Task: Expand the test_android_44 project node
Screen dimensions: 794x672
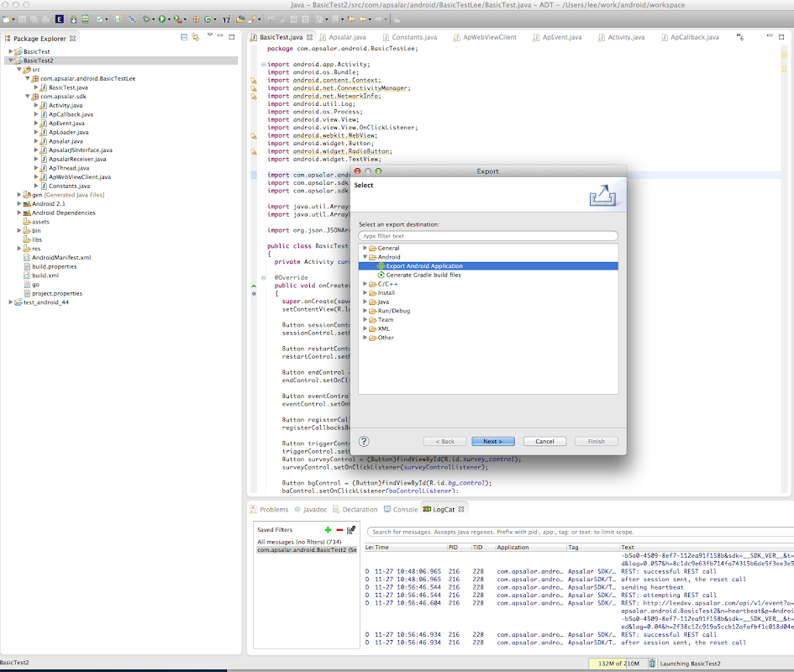Action: 11,302
